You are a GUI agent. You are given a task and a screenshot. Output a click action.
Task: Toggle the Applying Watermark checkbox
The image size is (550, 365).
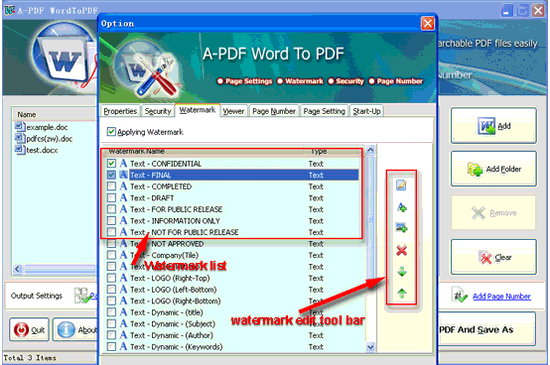coord(111,132)
